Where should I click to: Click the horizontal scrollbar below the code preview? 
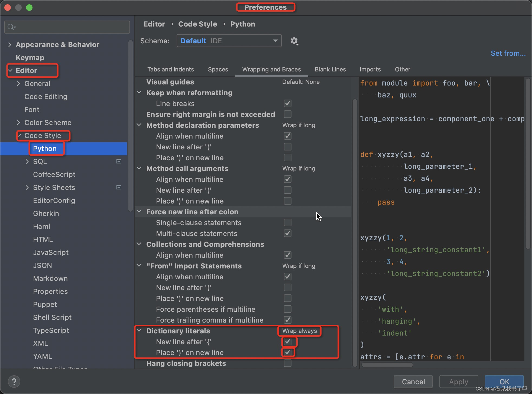(387, 365)
